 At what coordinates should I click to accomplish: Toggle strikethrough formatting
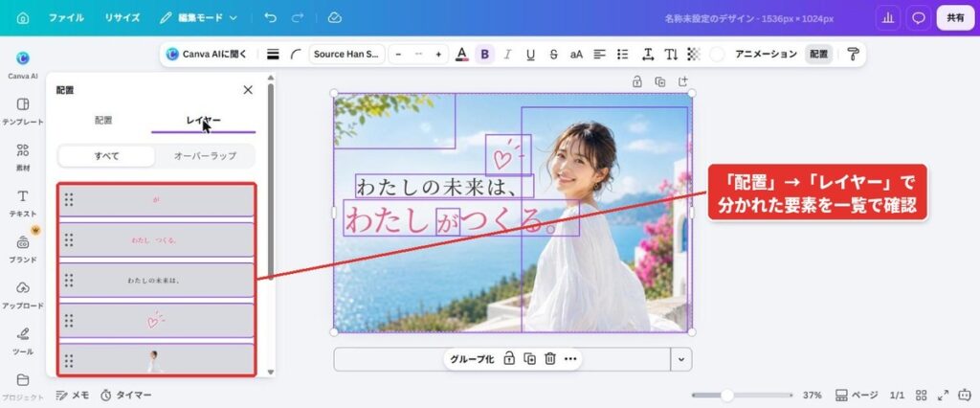553,55
